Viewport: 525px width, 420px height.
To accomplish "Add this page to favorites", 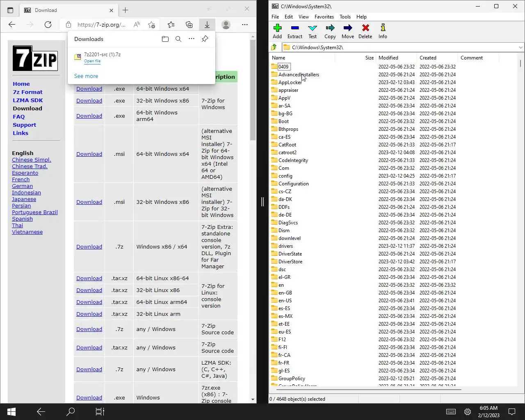I will [x=151, y=25].
